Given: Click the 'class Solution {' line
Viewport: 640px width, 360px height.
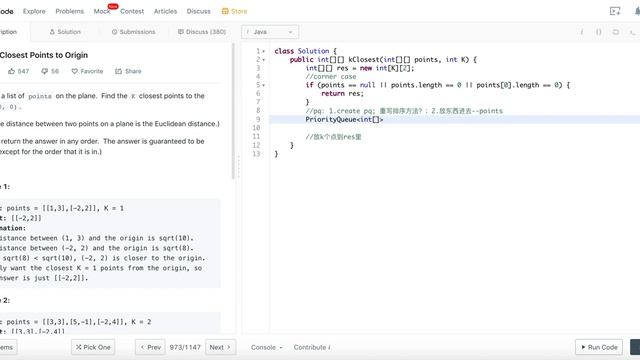Looking at the screenshot, I should click(305, 51).
